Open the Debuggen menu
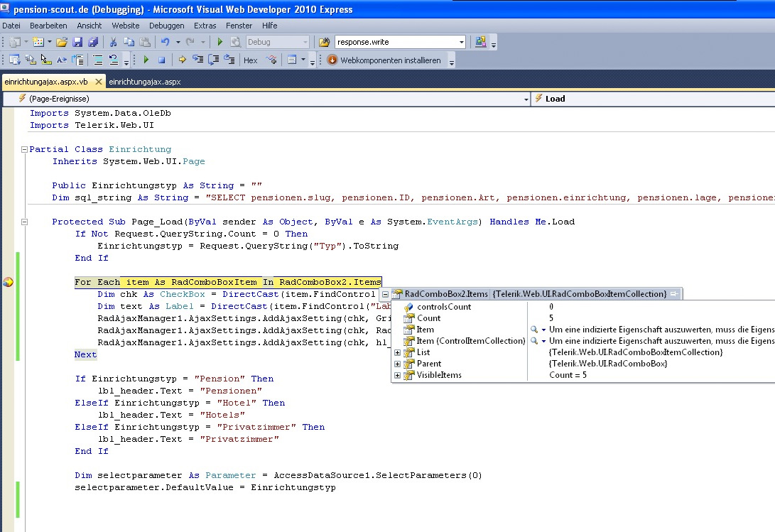 pos(166,25)
